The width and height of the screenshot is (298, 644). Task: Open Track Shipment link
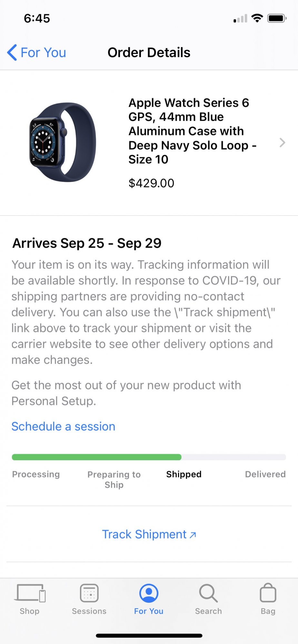click(149, 534)
